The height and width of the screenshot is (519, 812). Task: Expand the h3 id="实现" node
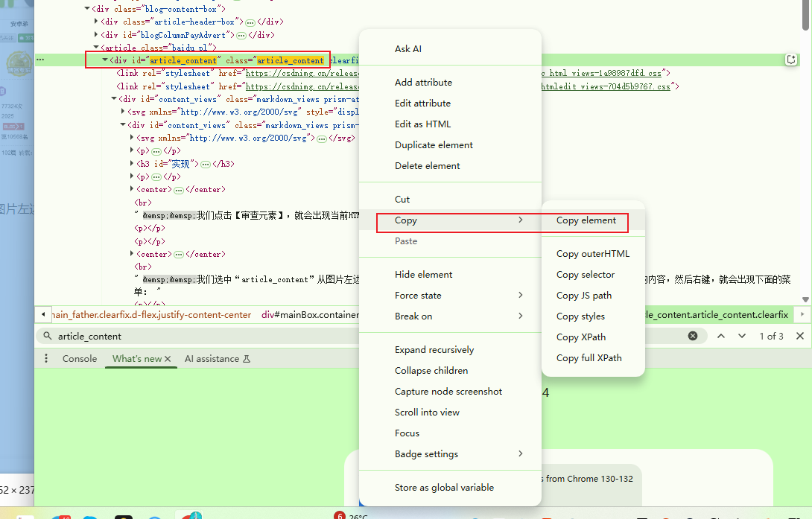point(133,164)
